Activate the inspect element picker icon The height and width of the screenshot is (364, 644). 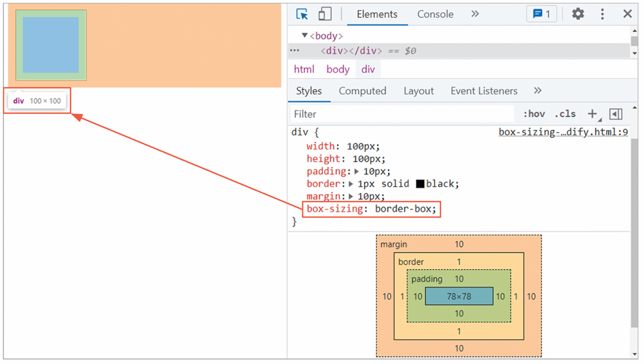point(302,14)
